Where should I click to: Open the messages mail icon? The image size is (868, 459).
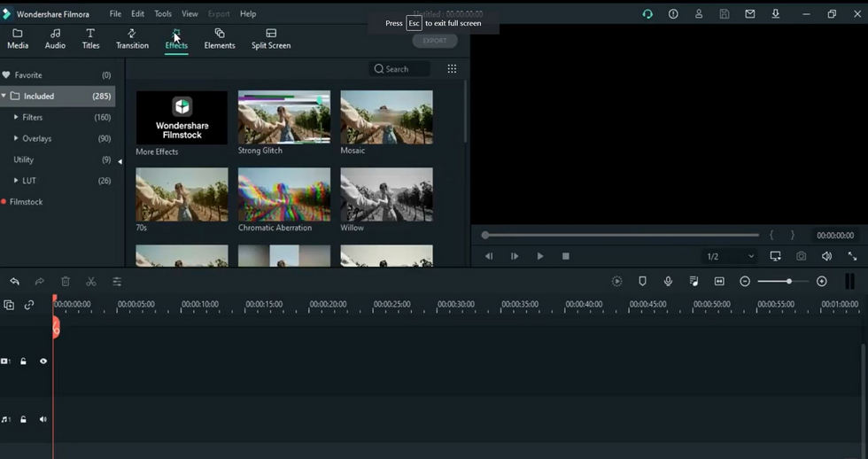click(x=750, y=14)
